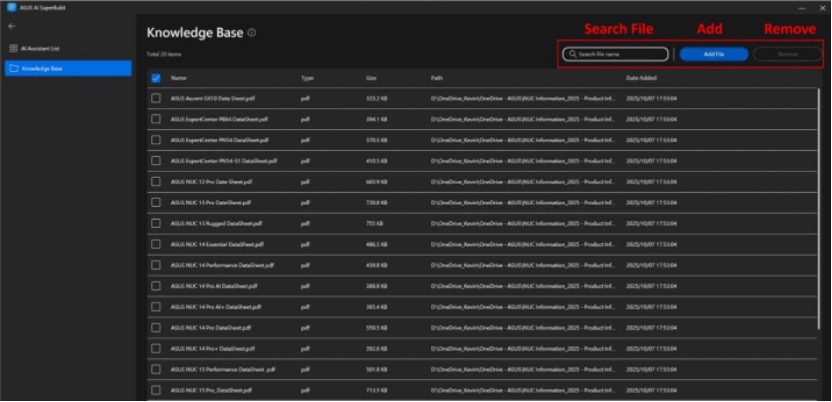
Task: Click the Path column header
Action: [437, 78]
